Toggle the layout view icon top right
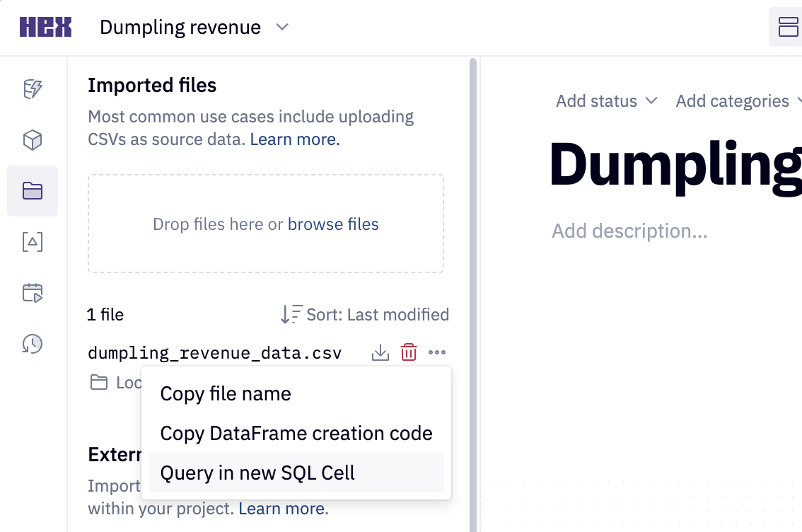The width and height of the screenshot is (802, 532). click(x=786, y=26)
